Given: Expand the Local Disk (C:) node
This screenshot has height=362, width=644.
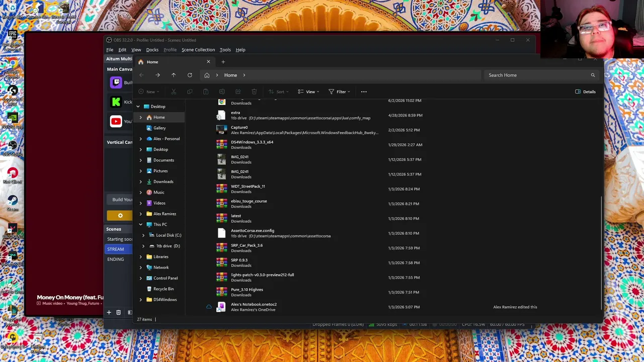Looking at the screenshot, I should 143,235.
